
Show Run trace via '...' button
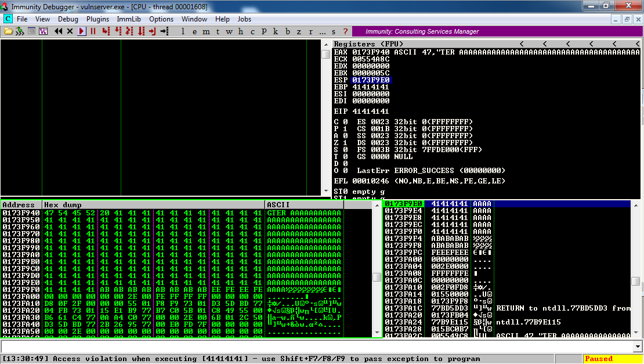(322, 31)
